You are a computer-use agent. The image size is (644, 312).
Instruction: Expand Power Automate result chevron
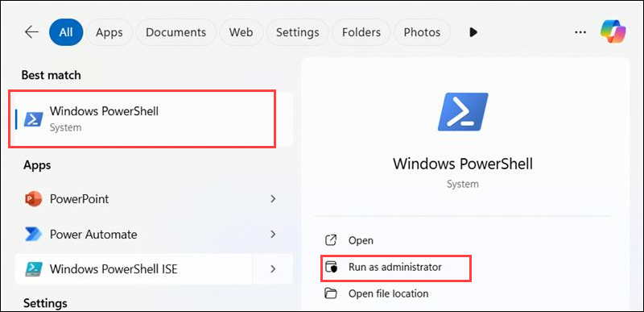(x=273, y=234)
